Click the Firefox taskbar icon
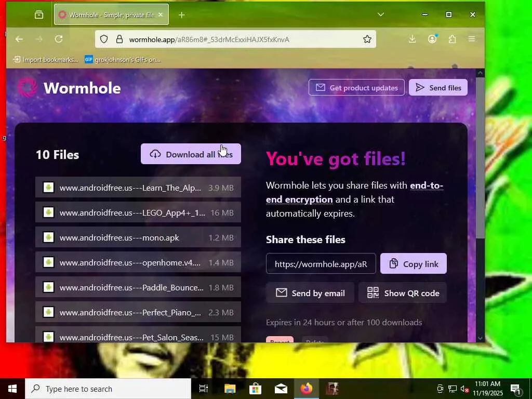The width and height of the screenshot is (532, 399). click(306, 389)
